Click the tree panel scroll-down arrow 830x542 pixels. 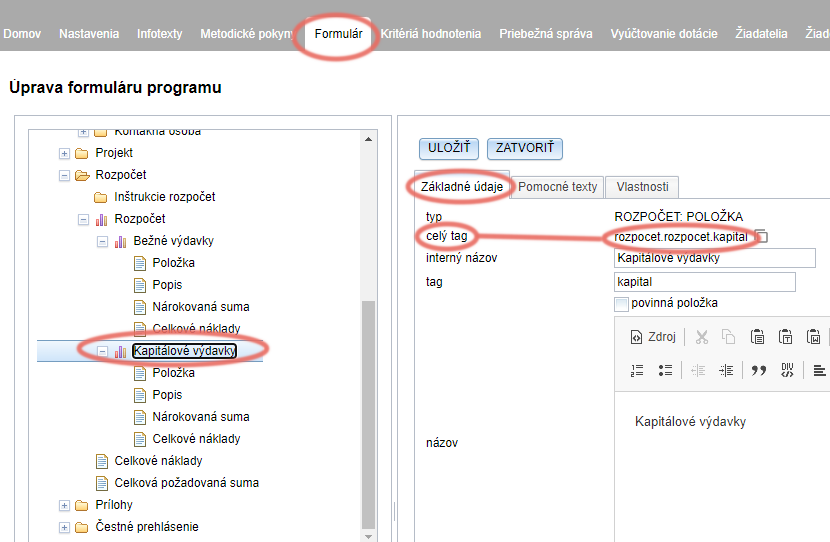(368, 536)
